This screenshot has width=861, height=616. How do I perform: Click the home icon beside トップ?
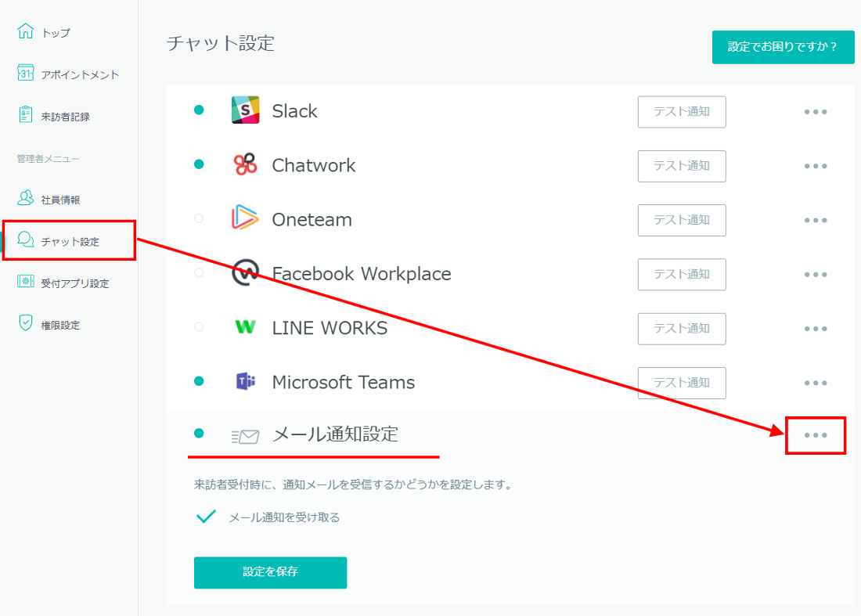click(26, 32)
